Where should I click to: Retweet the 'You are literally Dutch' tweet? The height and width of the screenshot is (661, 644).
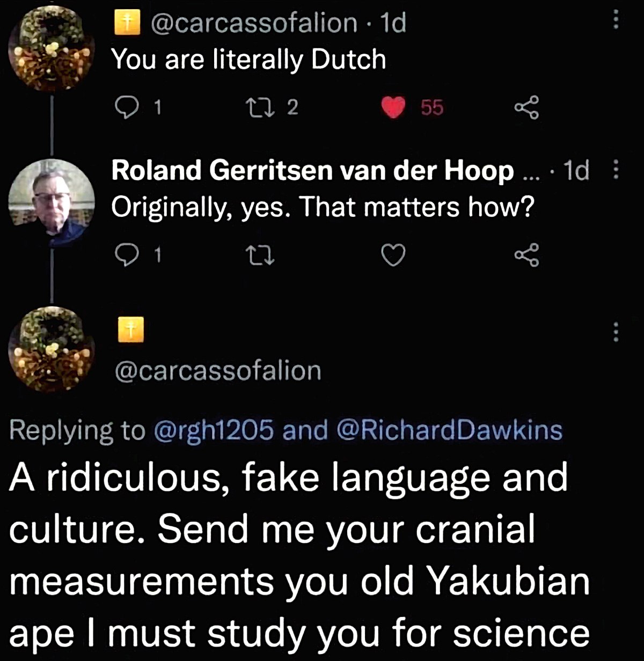[x=264, y=108]
